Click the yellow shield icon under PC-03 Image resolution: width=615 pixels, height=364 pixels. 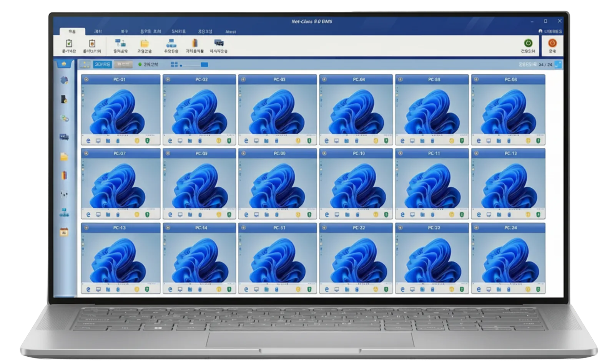pyautogui.click(x=298, y=141)
